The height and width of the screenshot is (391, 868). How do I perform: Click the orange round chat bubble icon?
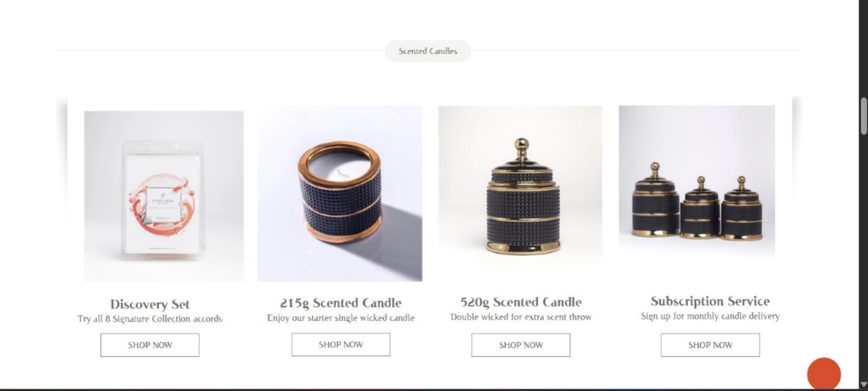[x=823, y=374]
